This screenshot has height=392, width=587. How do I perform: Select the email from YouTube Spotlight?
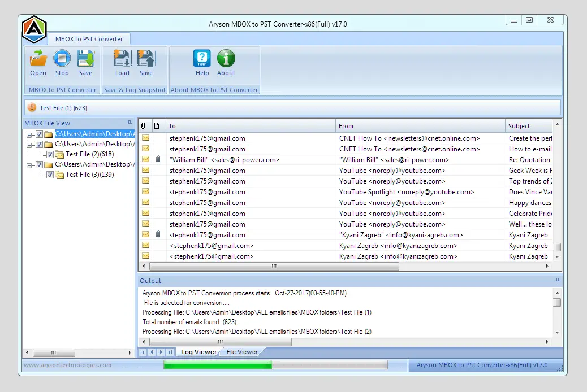point(346,192)
